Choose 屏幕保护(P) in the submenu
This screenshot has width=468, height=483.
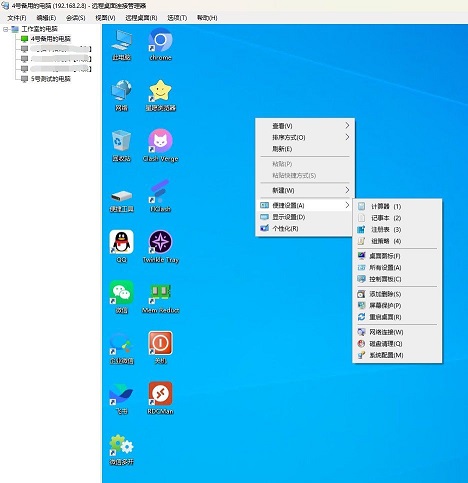[x=397, y=305]
